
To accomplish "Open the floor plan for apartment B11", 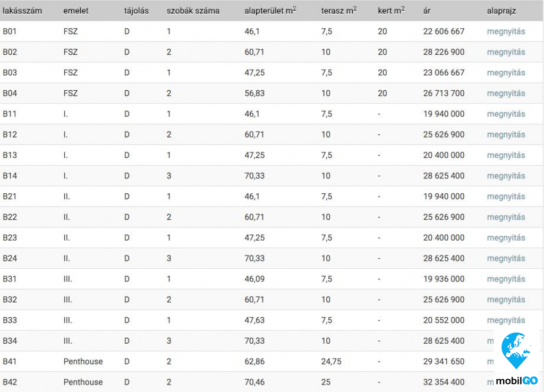I will click(506, 114).
